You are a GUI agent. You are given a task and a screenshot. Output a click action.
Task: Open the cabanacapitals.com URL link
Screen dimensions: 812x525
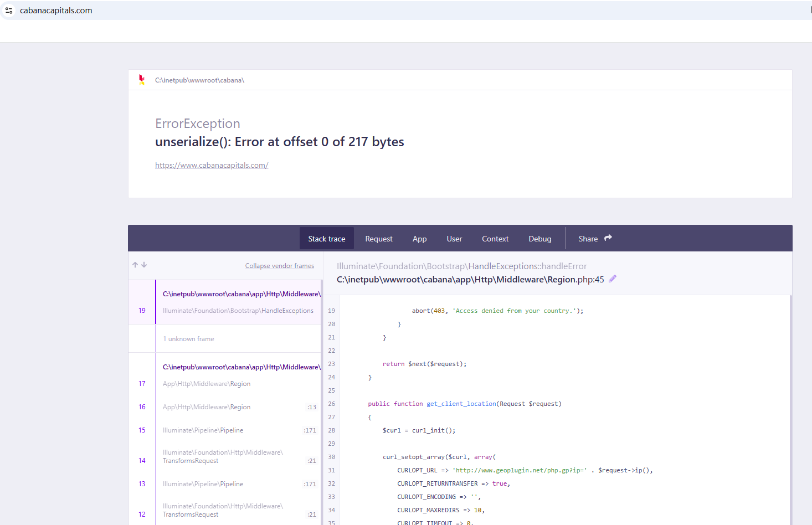click(212, 165)
